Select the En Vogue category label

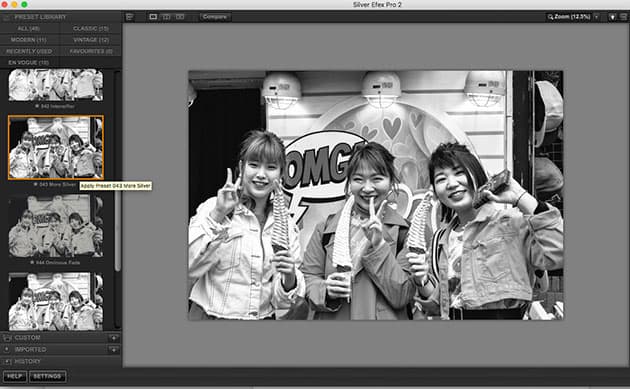click(29, 63)
